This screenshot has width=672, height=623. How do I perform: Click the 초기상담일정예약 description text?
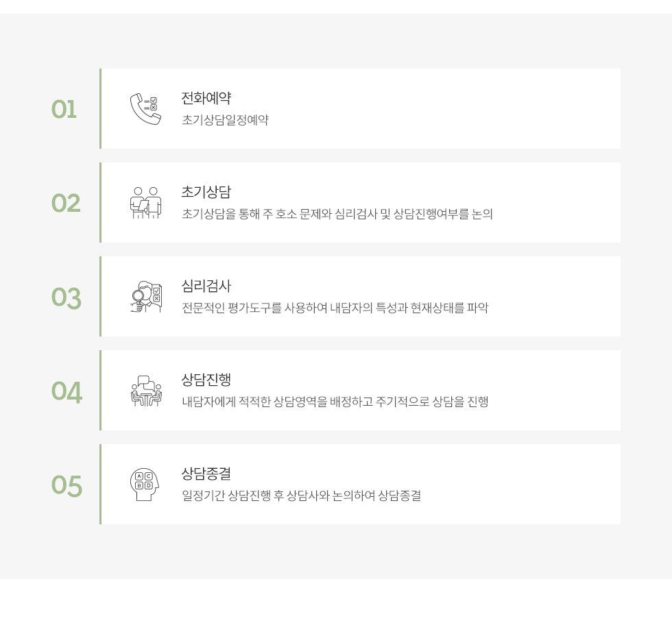click(226, 120)
